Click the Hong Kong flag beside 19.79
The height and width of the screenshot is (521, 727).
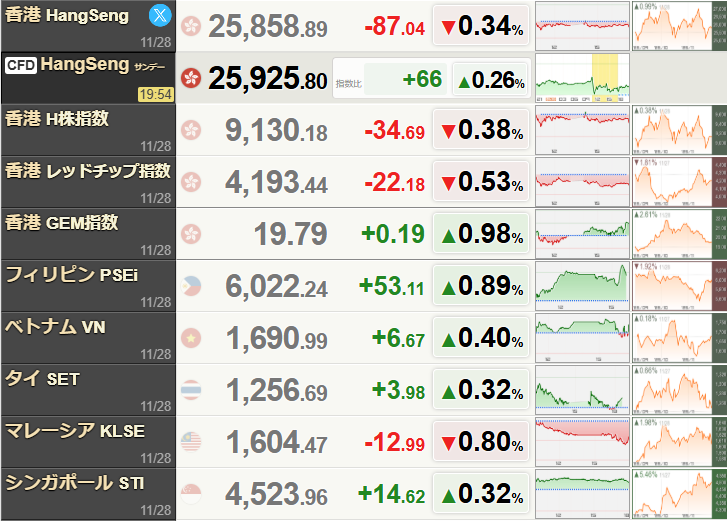191,234
